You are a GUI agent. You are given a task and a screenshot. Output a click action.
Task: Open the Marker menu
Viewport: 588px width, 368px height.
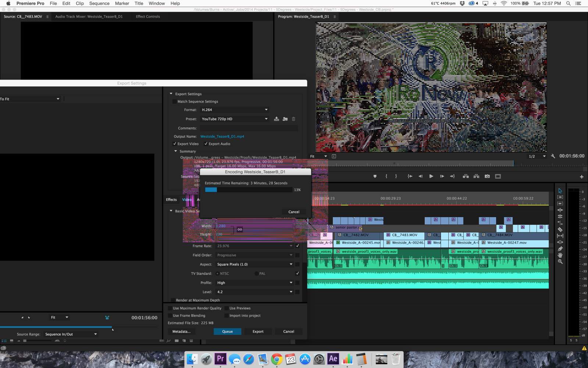pyautogui.click(x=122, y=3)
